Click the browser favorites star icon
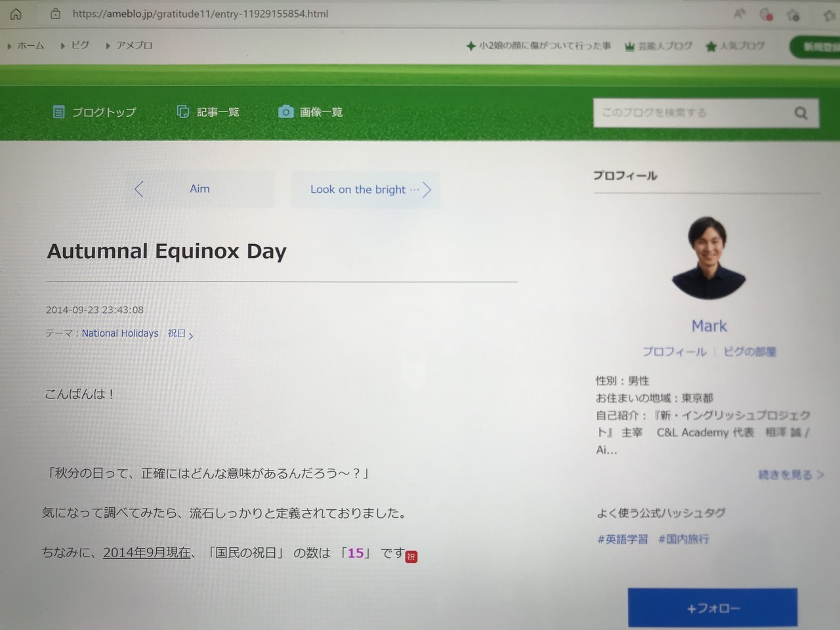Screen dimensions: 840x630 click(793, 14)
